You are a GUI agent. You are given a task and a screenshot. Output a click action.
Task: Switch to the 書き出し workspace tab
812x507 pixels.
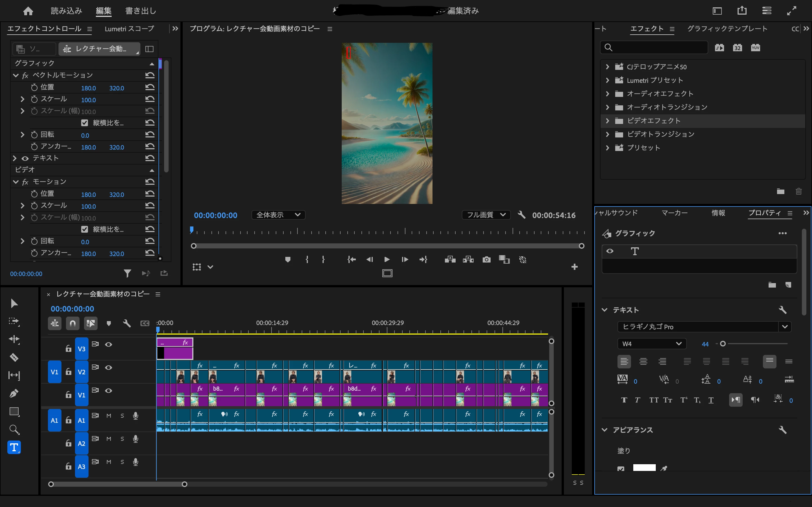pos(140,11)
